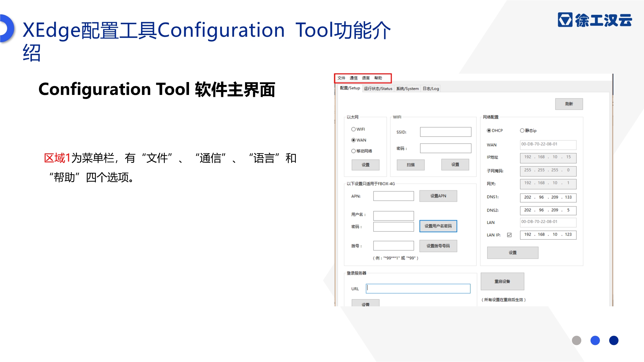Image resolution: width=644 pixels, height=362 pixels.
Task: Click the 以下设置只适用于FBOX-4G group label
Action: click(x=371, y=184)
